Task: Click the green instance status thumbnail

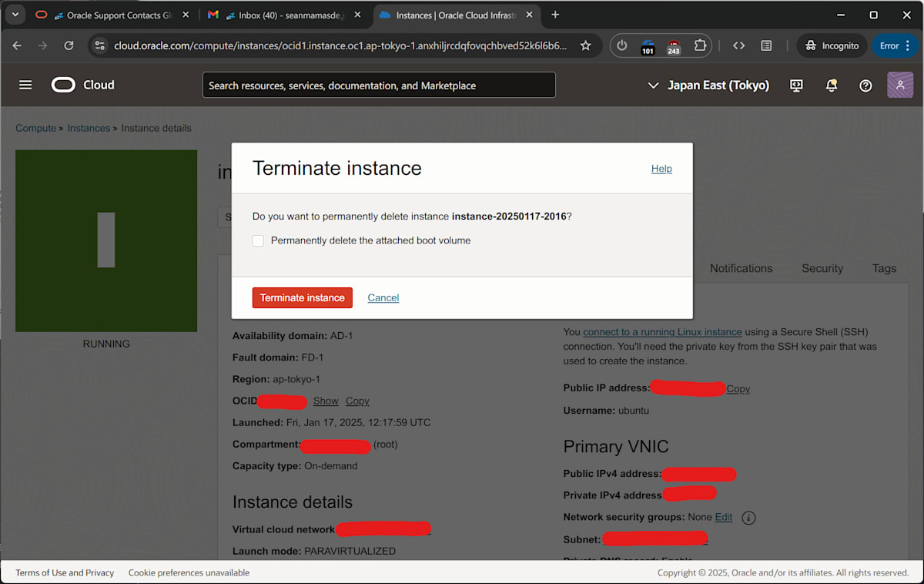Action: pyautogui.click(x=106, y=240)
